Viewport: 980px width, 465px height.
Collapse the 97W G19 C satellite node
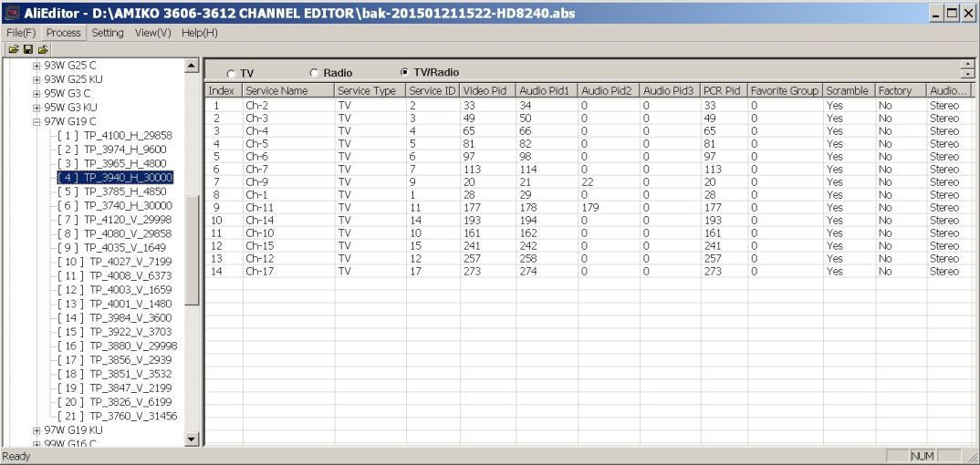click(x=36, y=121)
